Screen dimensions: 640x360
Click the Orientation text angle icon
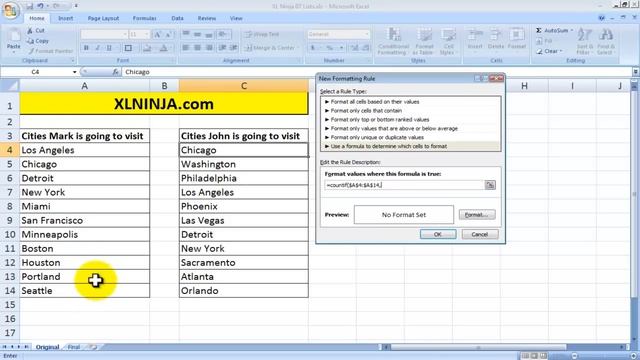pyautogui.click(x=223, y=35)
